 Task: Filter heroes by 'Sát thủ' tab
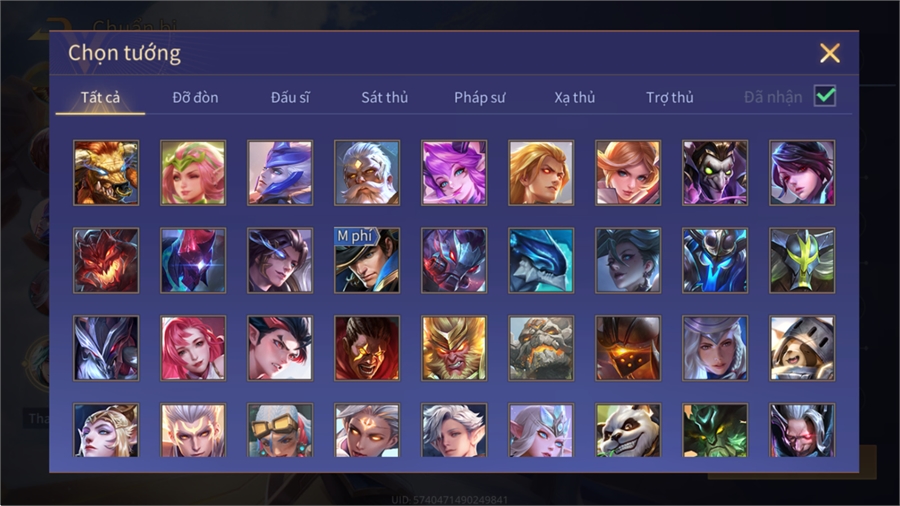pos(385,98)
